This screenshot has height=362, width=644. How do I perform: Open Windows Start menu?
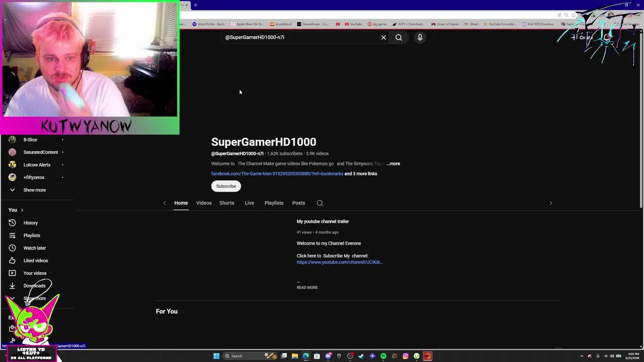(x=216, y=356)
